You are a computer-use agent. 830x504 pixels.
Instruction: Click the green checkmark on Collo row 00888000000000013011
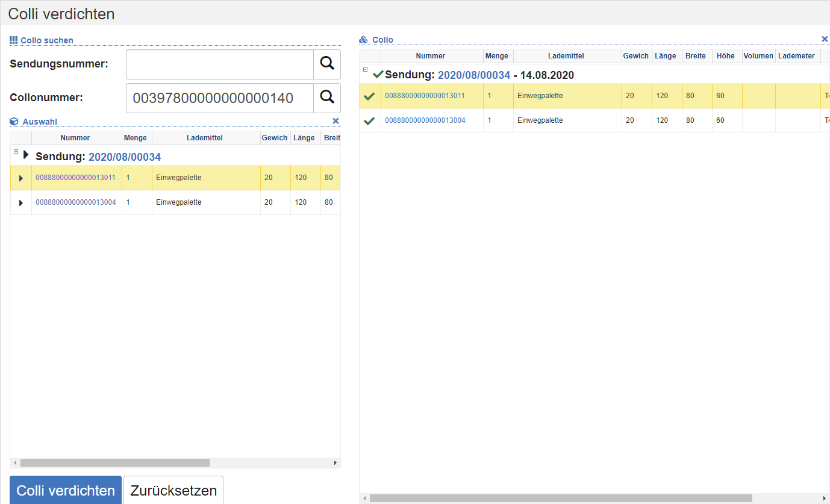(370, 96)
